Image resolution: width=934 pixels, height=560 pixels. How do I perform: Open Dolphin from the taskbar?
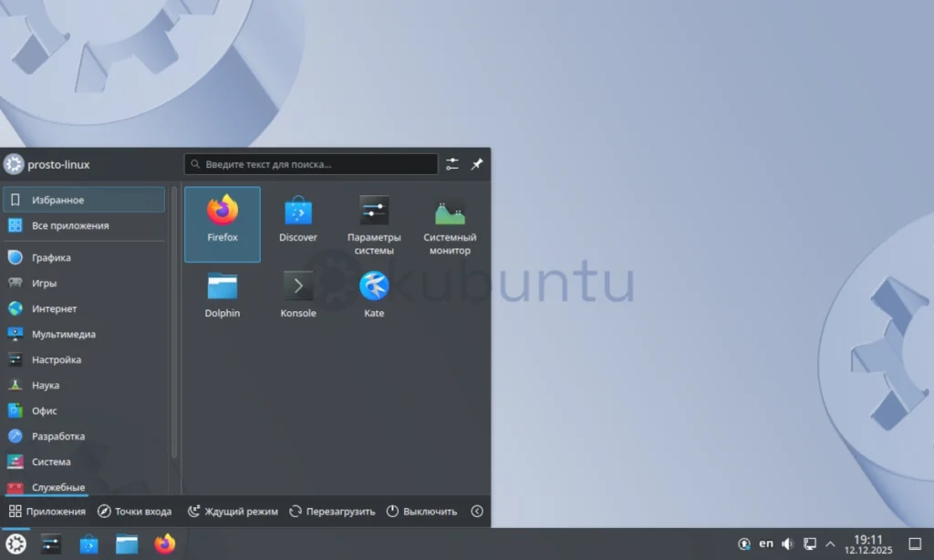[127, 544]
